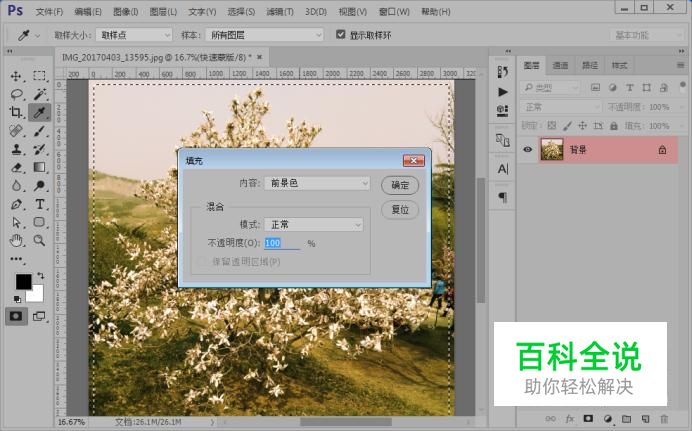
Task: Select the Crop tool
Action: click(x=16, y=112)
